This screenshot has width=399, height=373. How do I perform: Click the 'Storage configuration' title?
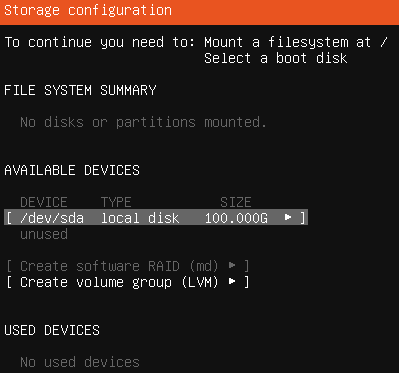[x=88, y=10]
